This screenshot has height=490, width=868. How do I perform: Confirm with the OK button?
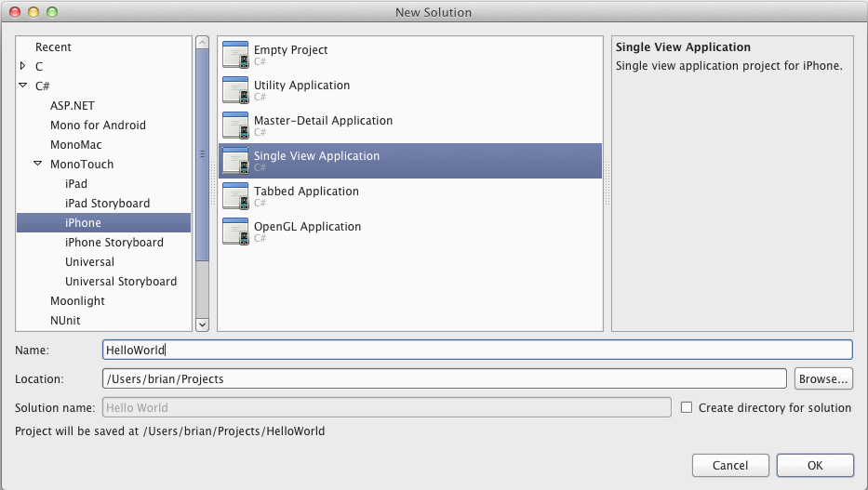[815, 465]
